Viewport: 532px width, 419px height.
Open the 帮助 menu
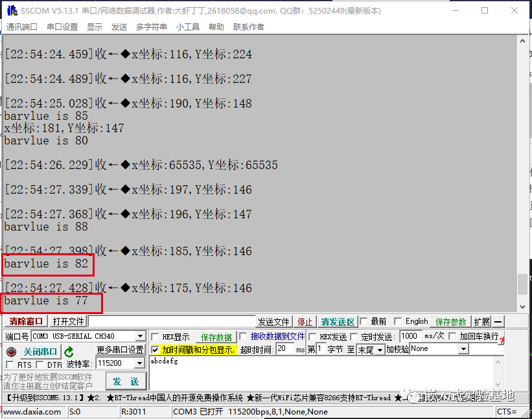pos(216,27)
